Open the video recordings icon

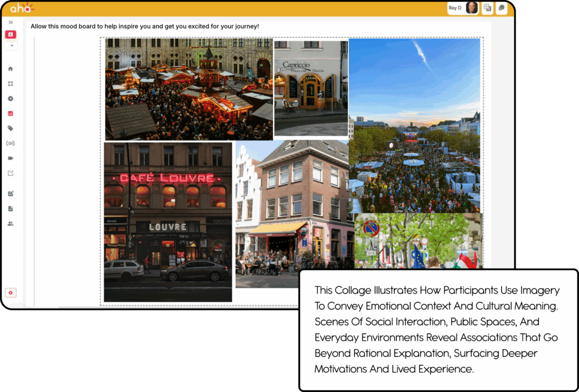[11, 158]
